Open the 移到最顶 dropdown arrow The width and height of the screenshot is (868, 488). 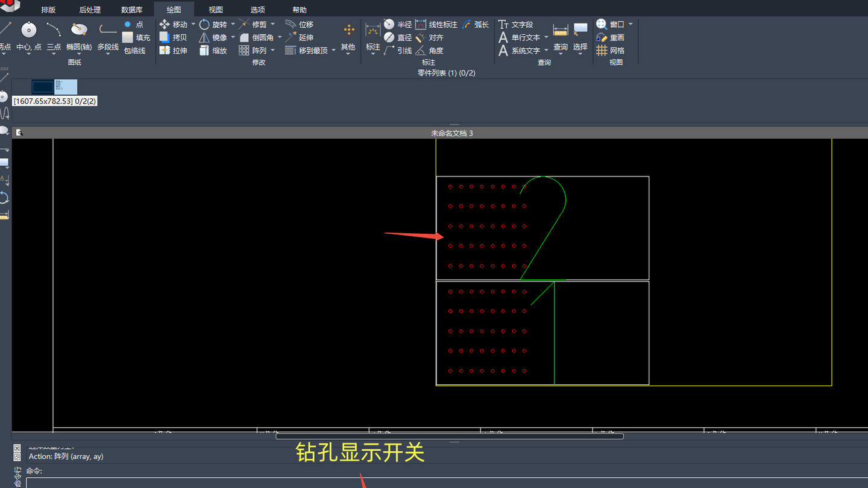tap(333, 51)
